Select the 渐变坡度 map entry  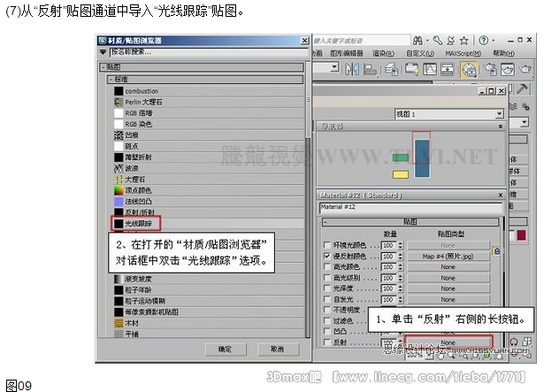(209, 279)
